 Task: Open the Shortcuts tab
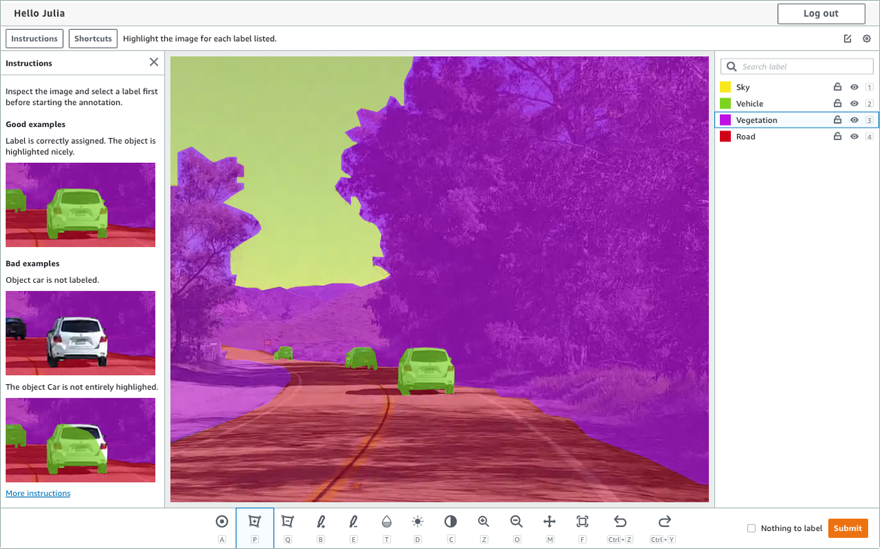click(93, 39)
